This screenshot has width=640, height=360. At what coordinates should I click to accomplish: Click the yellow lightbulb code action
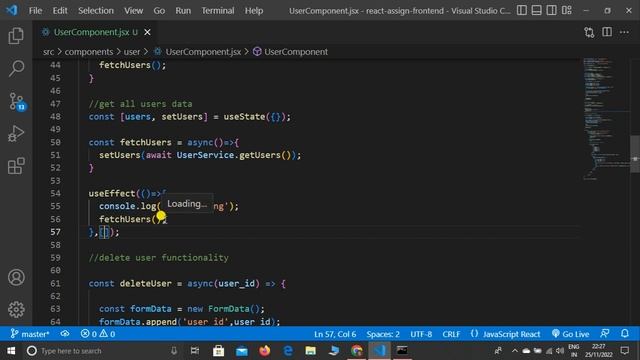pyautogui.click(x=161, y=216)
